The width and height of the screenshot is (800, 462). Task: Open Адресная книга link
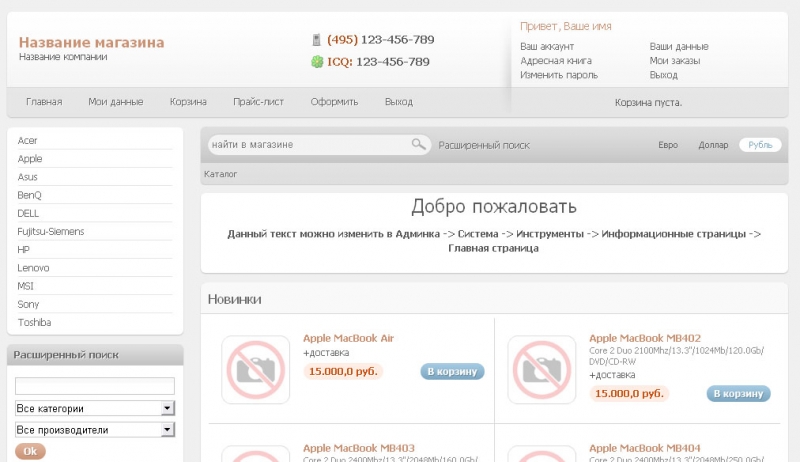[556, 61]
